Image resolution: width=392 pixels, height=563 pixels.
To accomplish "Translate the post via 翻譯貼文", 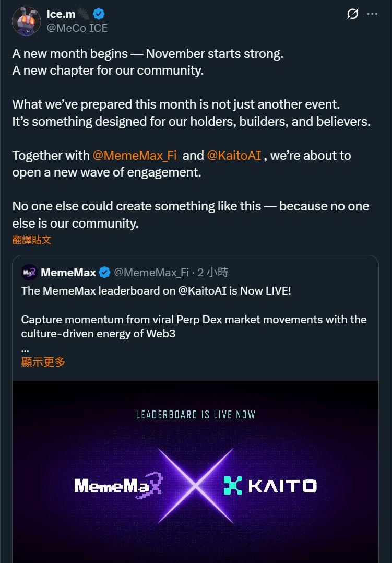I will pyautogui.click(x=32, y=240).
